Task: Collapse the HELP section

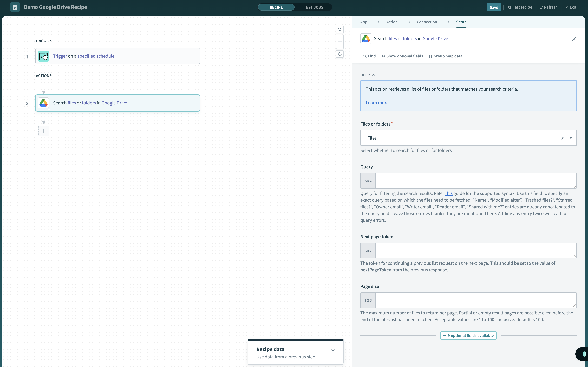Action: click(x=367, y=75)
